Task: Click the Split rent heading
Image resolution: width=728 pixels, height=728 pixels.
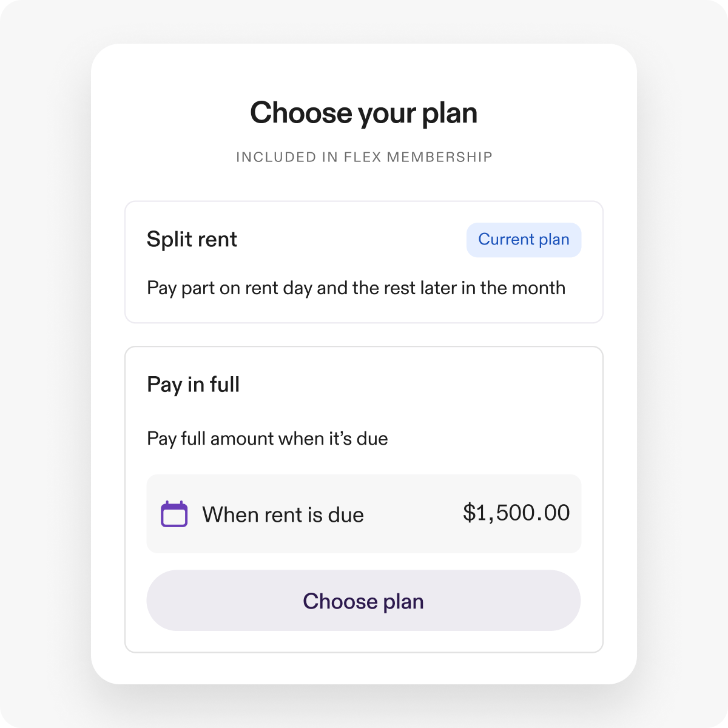Action: click(192, 240)
